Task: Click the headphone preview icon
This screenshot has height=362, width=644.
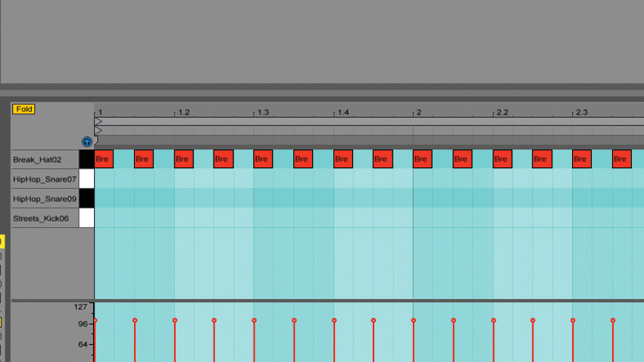Action: (86, 142)
